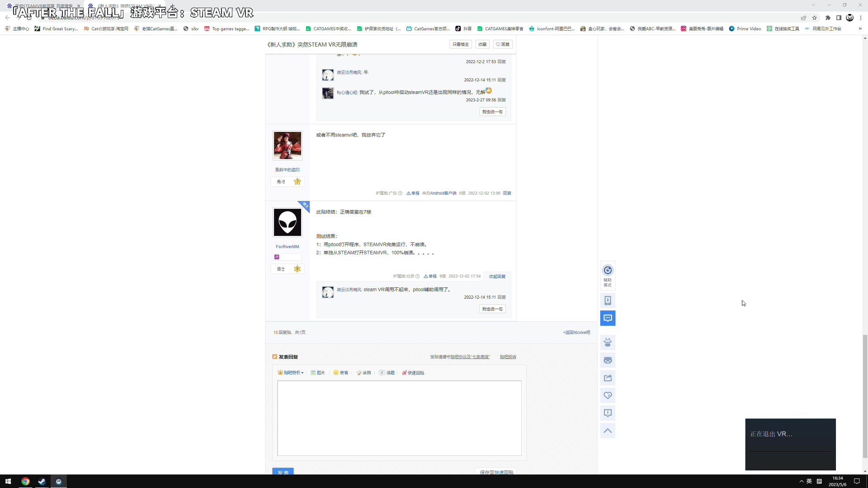868x488 pixels.
Task: Click the 收藏 button in thread header
Action: (482, 44)
